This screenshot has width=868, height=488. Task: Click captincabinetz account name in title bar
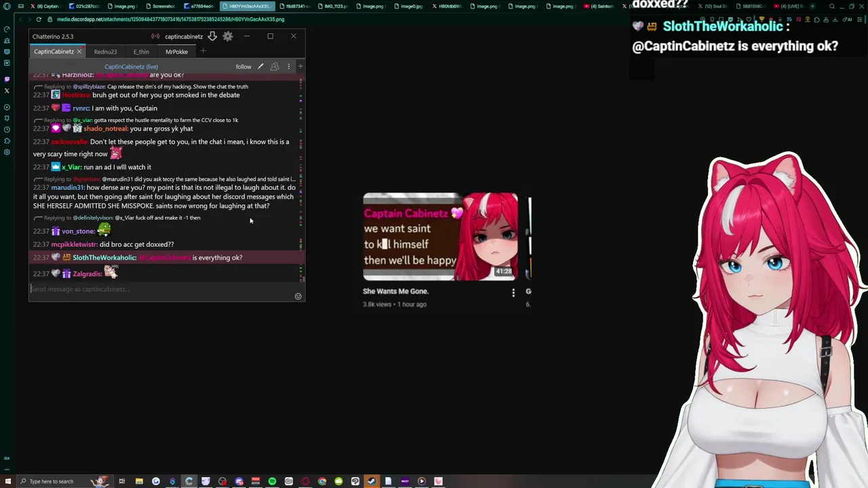[184, 37]
